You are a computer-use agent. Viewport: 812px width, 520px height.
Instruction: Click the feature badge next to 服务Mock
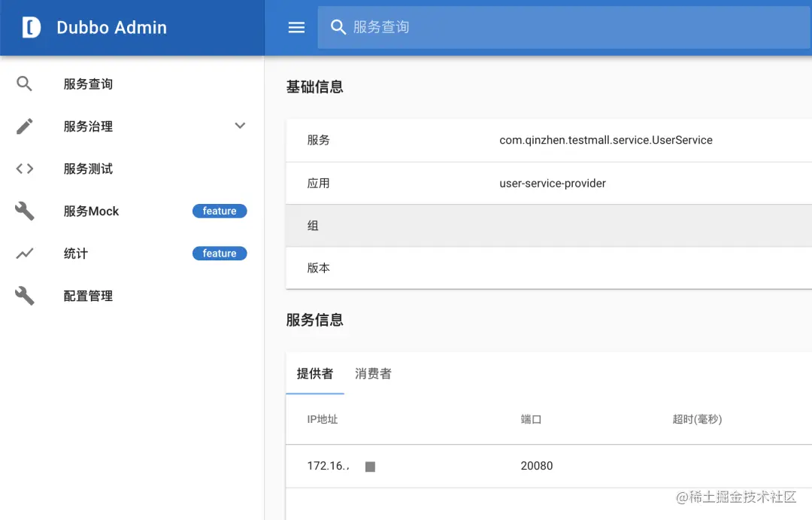[x=220, y=211]
